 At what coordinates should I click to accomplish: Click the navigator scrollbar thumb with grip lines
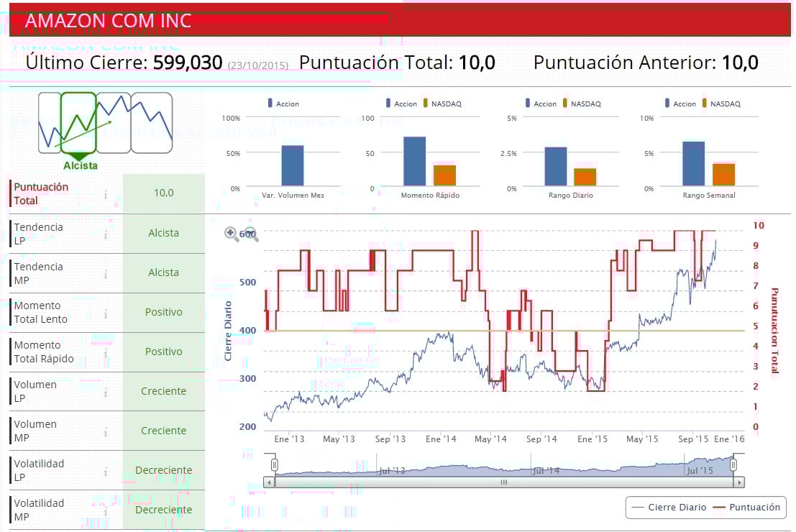[503, 482]
